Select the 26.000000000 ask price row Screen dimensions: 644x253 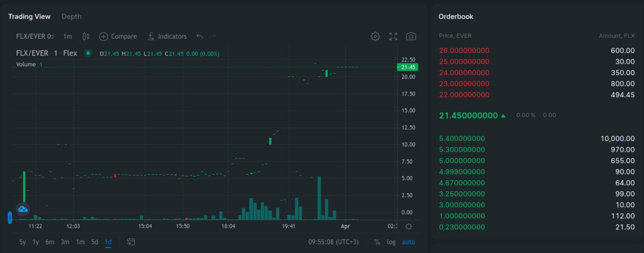click(x=464, y=50)
